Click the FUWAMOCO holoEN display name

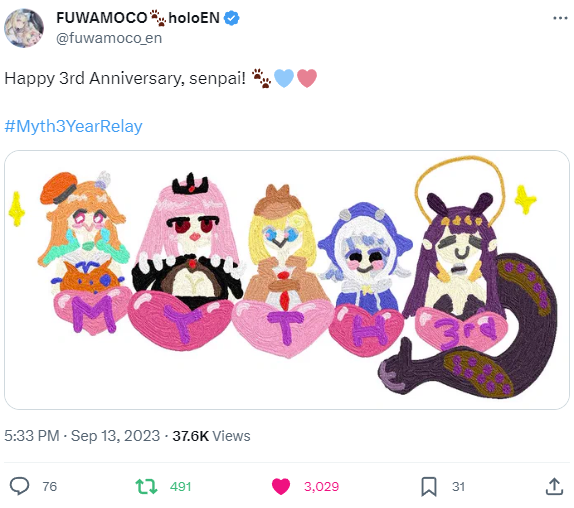pos(138,18)
